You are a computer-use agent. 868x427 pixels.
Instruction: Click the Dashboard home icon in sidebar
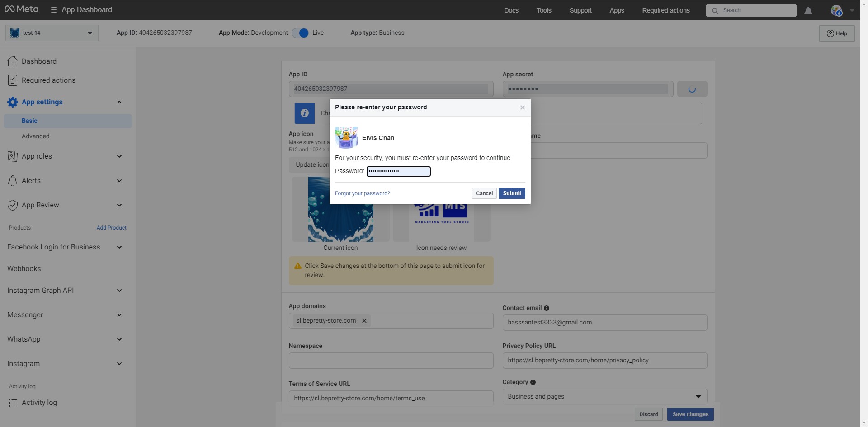point(13,61)
